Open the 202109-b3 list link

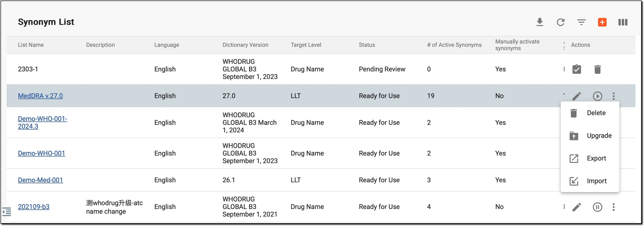coord(33,207)
